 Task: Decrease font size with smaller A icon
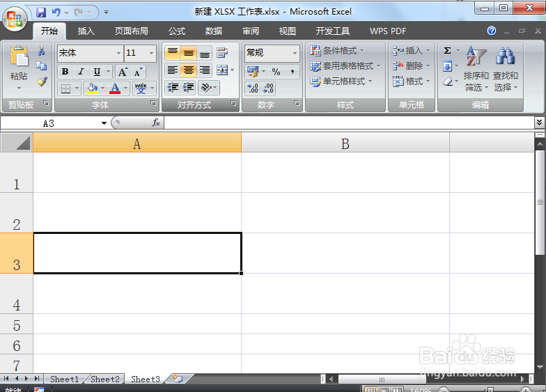point(138,72)
